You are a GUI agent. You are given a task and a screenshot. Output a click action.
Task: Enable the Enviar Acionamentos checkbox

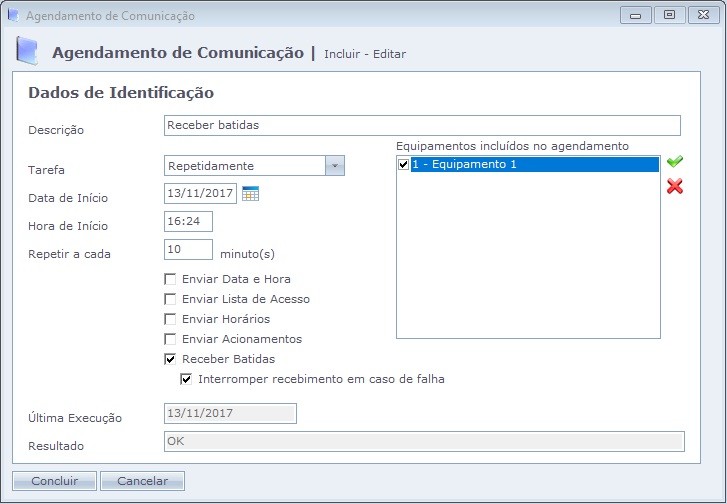(170, 339)
